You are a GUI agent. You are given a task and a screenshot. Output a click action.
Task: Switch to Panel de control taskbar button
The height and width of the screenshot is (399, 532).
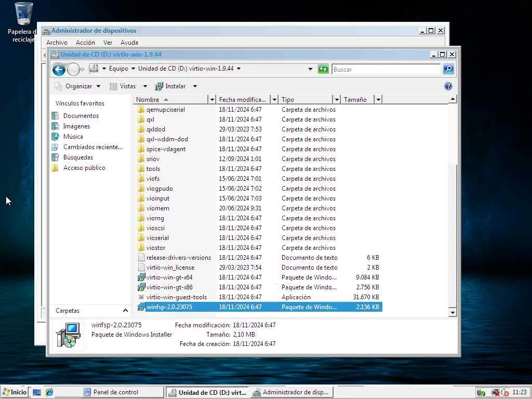123,392
